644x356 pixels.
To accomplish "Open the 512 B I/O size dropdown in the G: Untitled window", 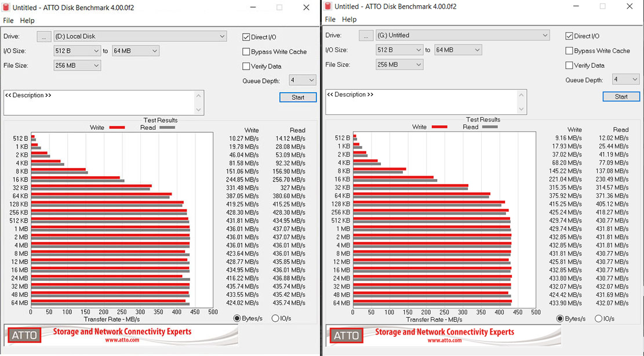I will [x=399, y=50].
